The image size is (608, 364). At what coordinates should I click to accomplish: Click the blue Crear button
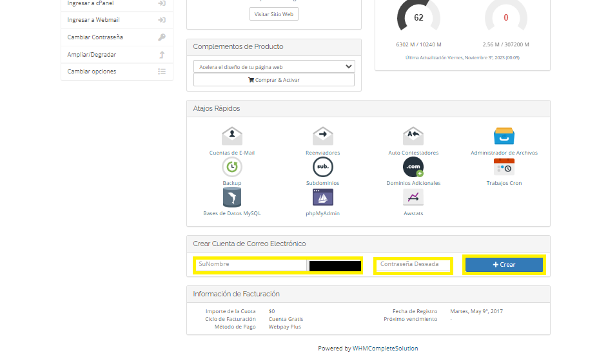(x=504, y=265)
